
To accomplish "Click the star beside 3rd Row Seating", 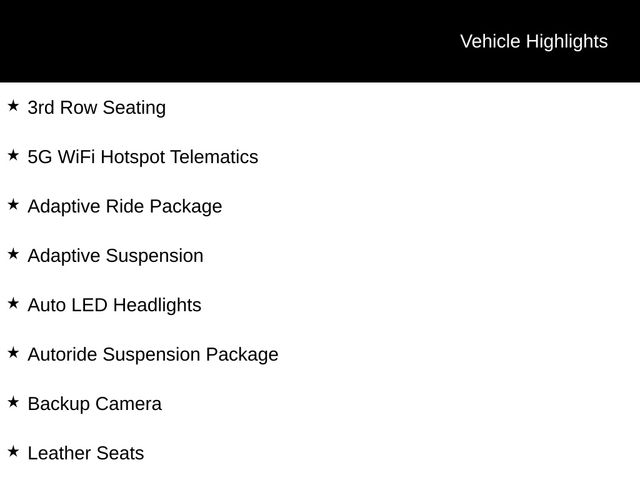I will (x=13, y=106).
